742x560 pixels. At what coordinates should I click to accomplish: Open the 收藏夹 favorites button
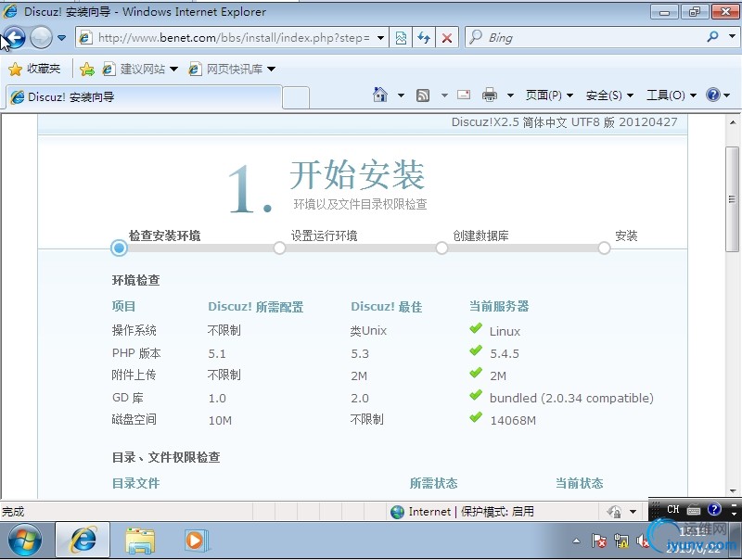34,69
